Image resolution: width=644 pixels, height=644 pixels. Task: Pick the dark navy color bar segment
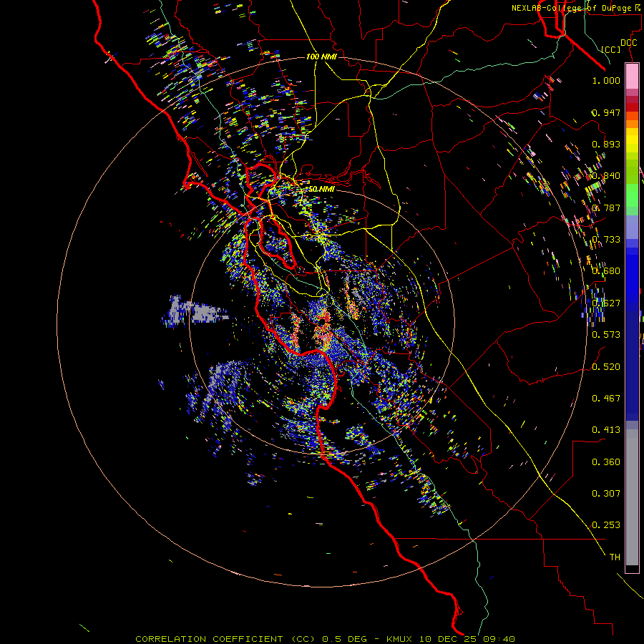(632, 365)
